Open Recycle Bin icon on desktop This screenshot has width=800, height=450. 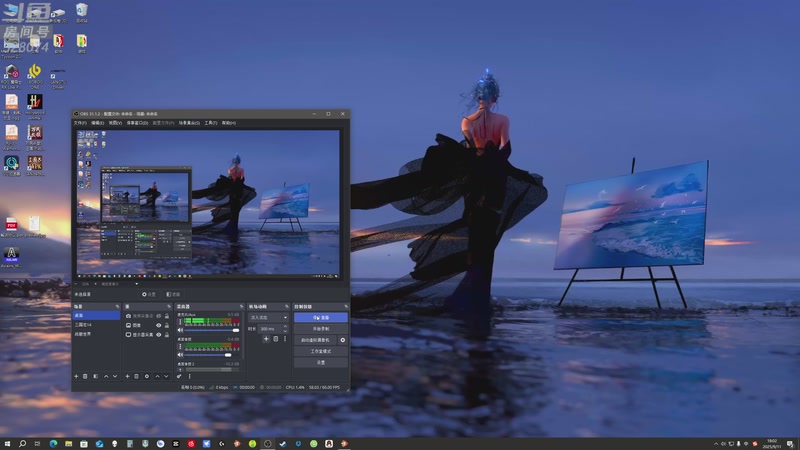tap(82, 13)
